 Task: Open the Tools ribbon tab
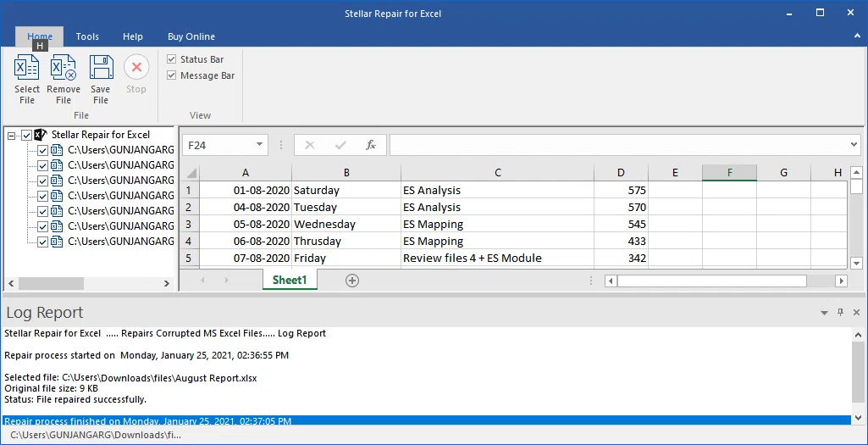(x=87, y=36)
